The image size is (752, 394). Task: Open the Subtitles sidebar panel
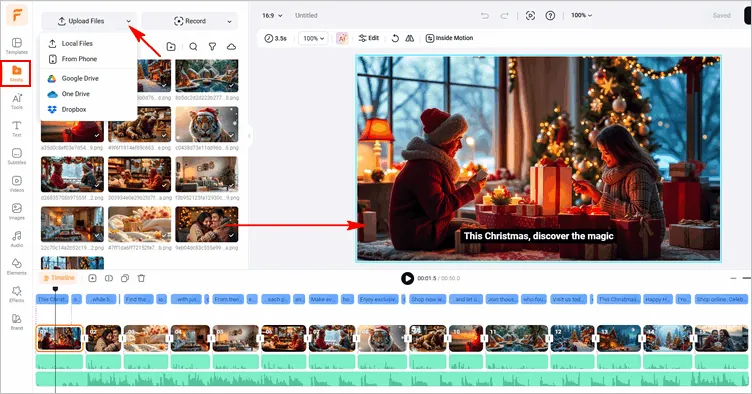tap(17, 156)
